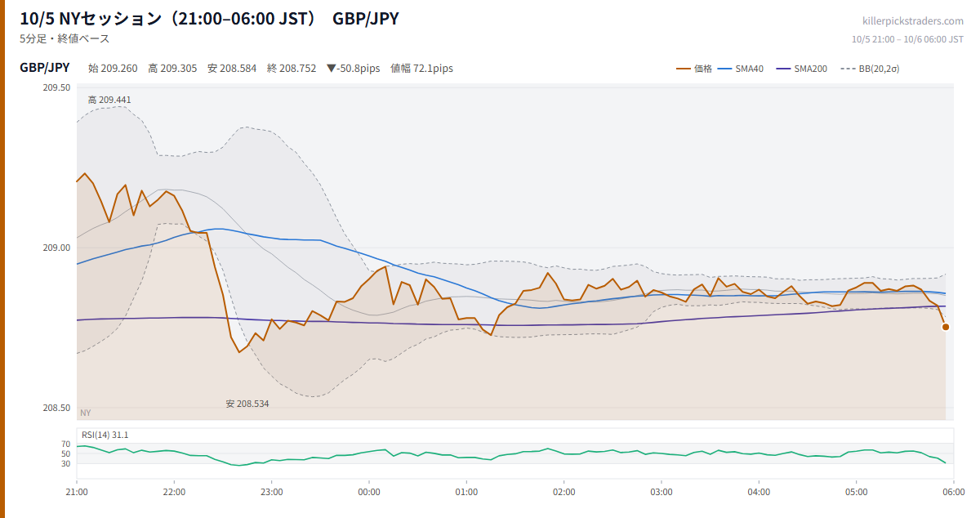Click the 06:00 time axis label
Viewport: 980px width, 518px height.
point(953,492)
